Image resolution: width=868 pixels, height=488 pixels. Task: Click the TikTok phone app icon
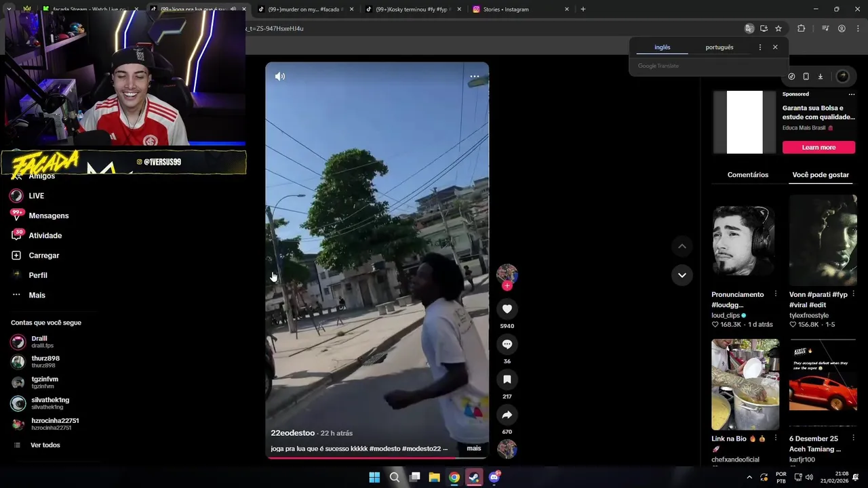tap(806, 77)
